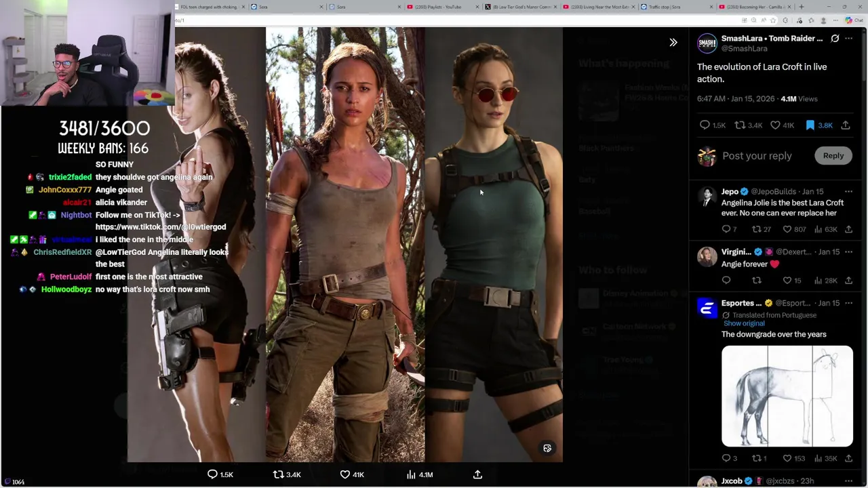Image resolution: width=868 pixels, height=488 pixels.
Task: Click the 6:47 AM · Jan 15, 2026 timestamp
Action: coord(736,99)
